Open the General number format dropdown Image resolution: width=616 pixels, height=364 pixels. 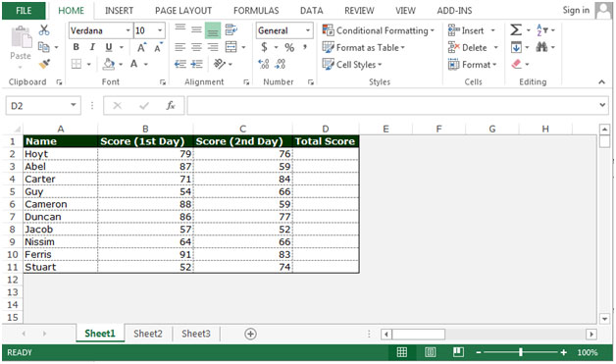pos(308,30)
